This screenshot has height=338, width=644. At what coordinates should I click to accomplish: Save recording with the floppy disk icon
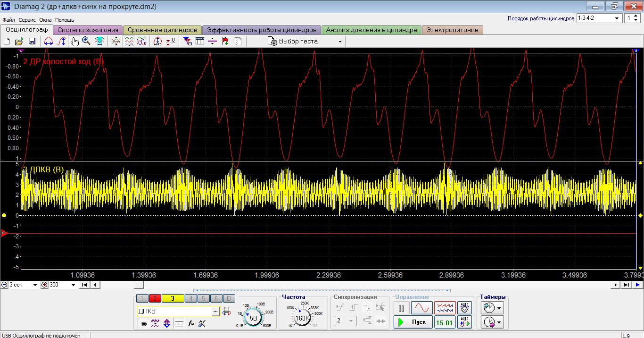click(32, 42)
